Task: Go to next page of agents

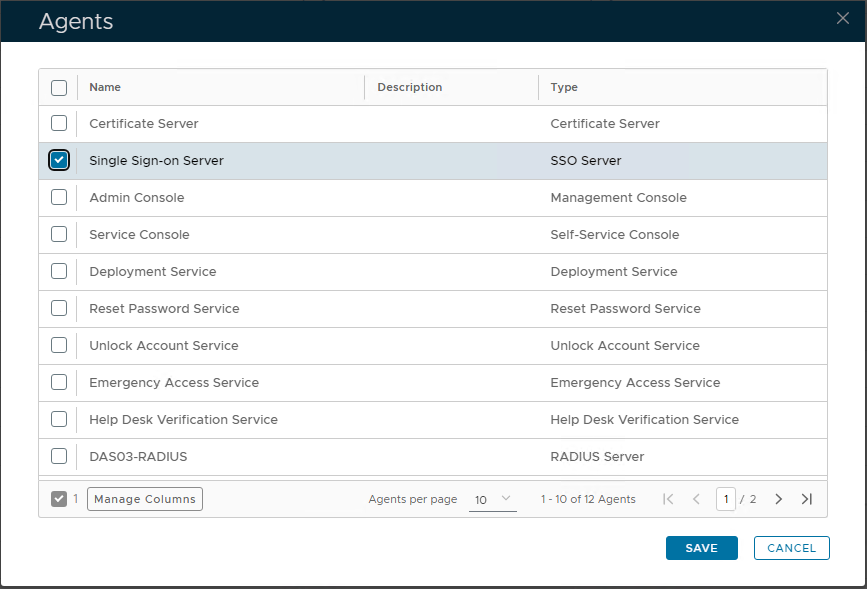Action: (x=779, y=499)
